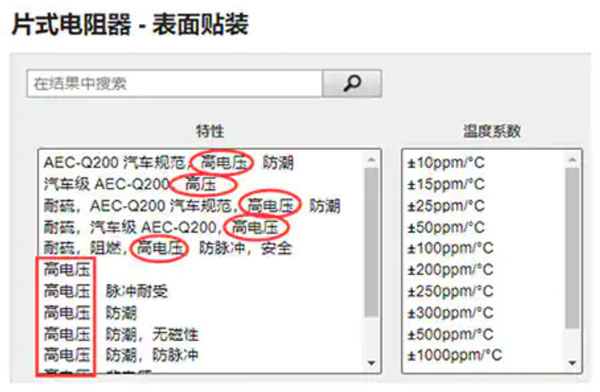Choose ±100ppm/°C temperature coefficient
600x392 pixels.
(450, 248)
